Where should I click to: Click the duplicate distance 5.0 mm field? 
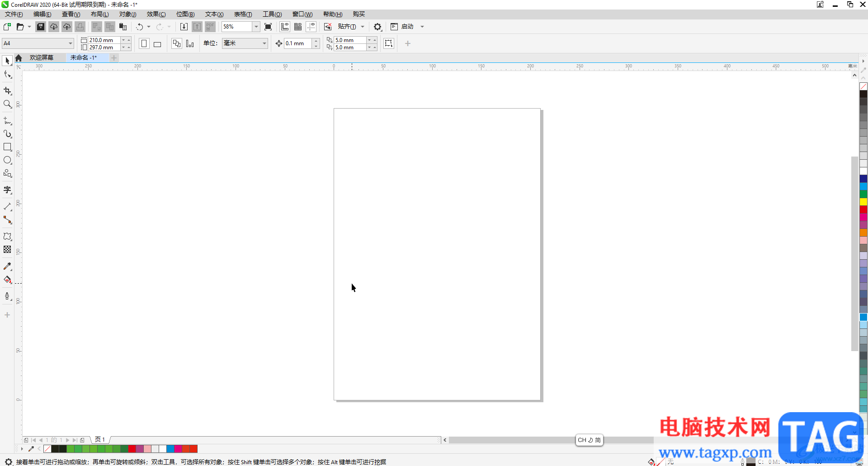click(x=349, y=40)
